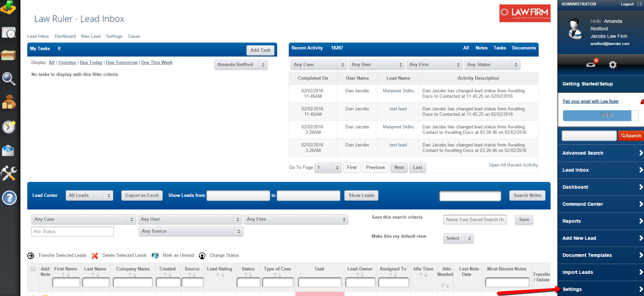Open Command Center in right menu
Image resolution: width=644 pixels, height=296 pixels.
tap(601, 204)
